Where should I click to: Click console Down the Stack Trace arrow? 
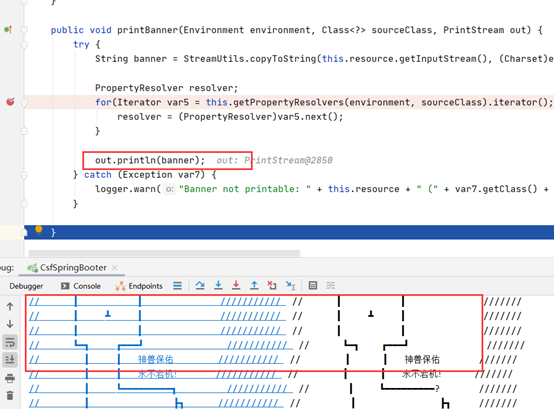[10, 324]
